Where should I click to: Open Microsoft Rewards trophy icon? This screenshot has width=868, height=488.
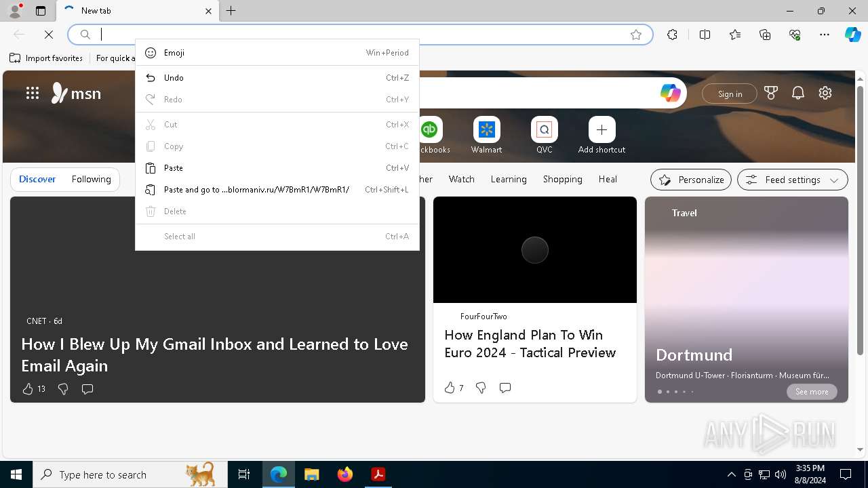coord(770,94)
